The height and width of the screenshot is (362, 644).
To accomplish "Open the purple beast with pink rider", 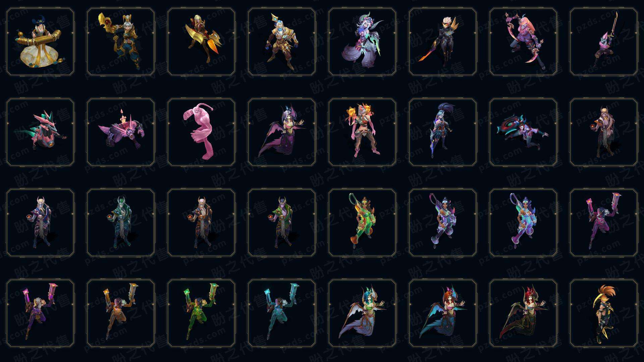I will (x=121, y=132).
